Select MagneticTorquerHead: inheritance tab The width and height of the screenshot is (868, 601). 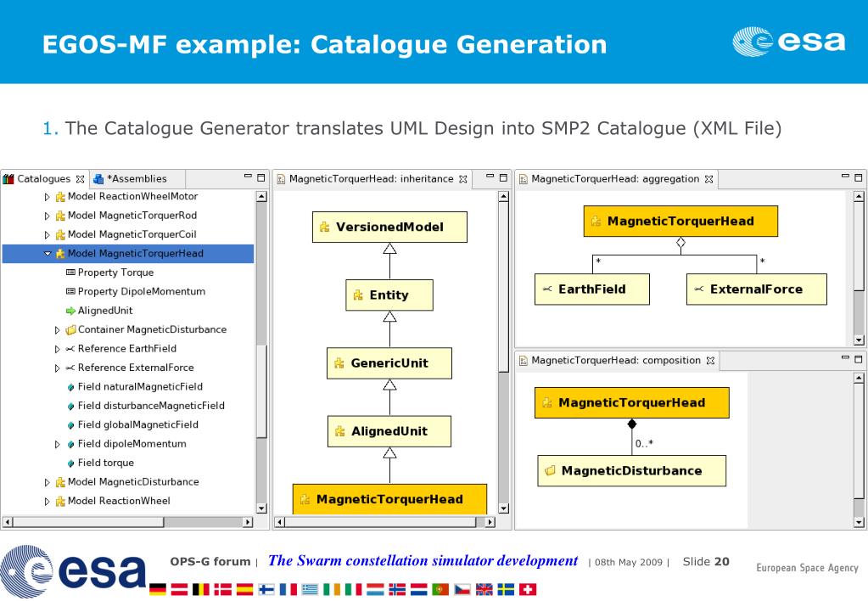tap(372, 179)
